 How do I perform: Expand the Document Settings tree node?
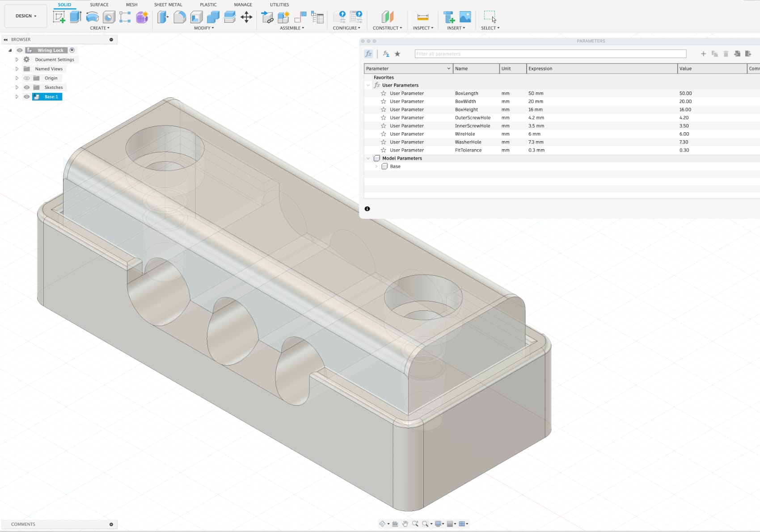(x=17, y=59)
